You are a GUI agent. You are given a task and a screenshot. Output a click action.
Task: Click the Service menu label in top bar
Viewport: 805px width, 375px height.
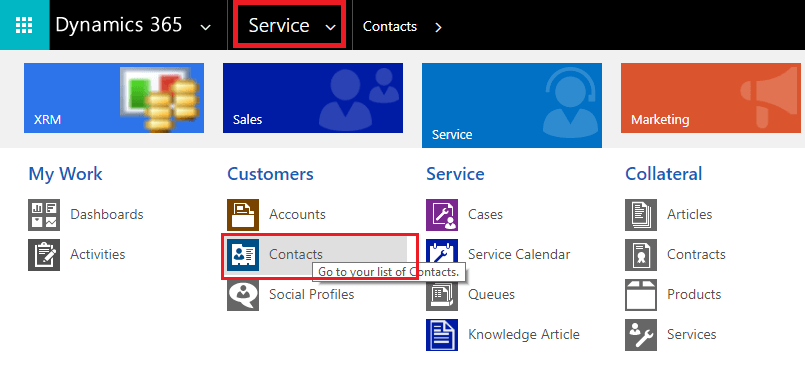pos(279,25)
